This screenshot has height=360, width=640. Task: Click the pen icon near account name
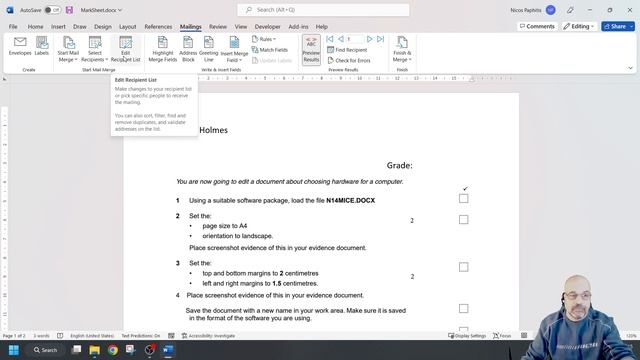click(x=570, y=10)
